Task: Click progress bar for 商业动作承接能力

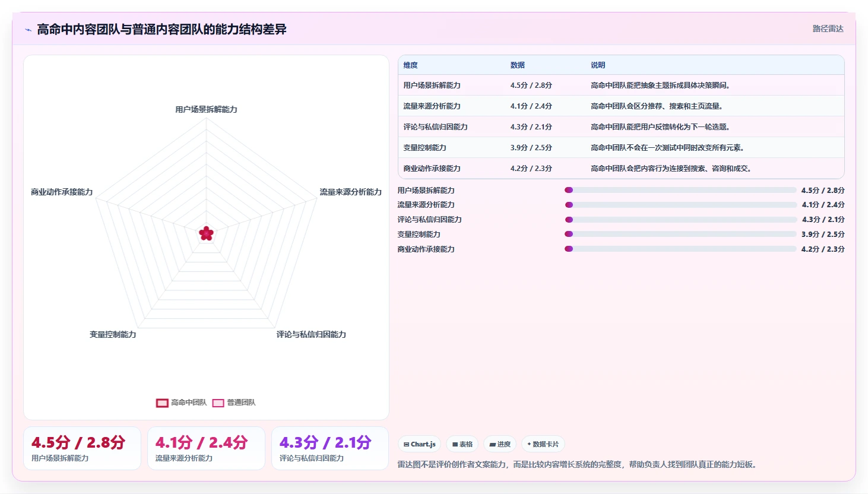Action: [680, 249]
